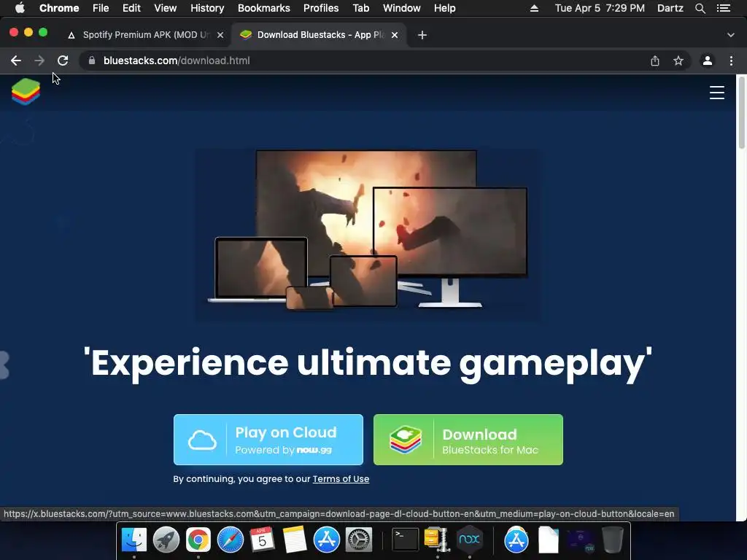
Task: Open the Terms of Use link
Action: click(x=341, y=479)
